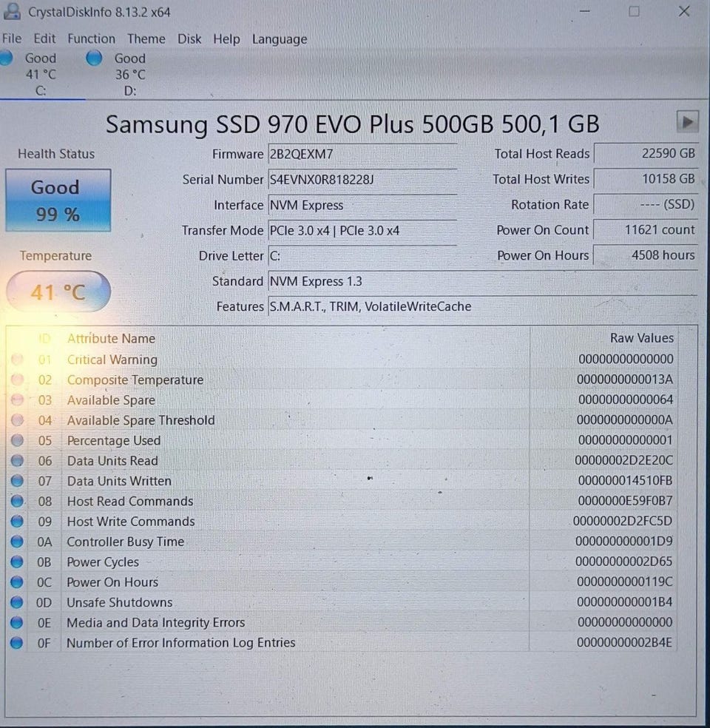Click the status orb for Data Units Read
This screenshot has height=728, width=710.
coord(17,460)
